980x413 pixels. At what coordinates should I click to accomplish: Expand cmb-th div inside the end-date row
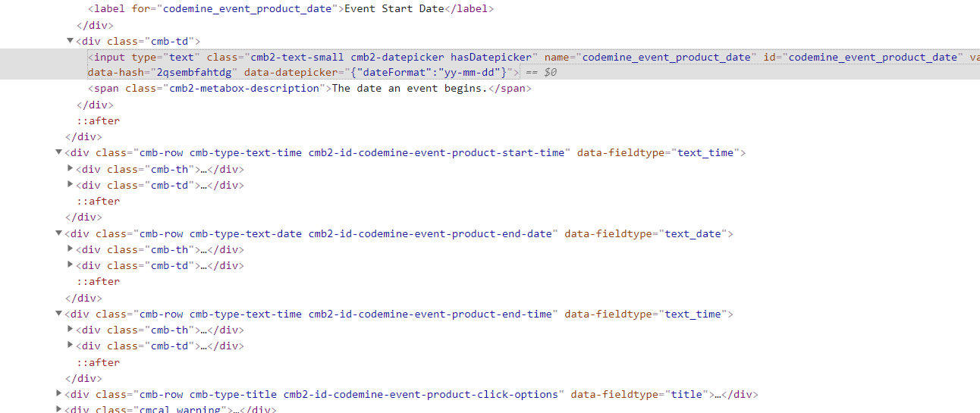71,249
